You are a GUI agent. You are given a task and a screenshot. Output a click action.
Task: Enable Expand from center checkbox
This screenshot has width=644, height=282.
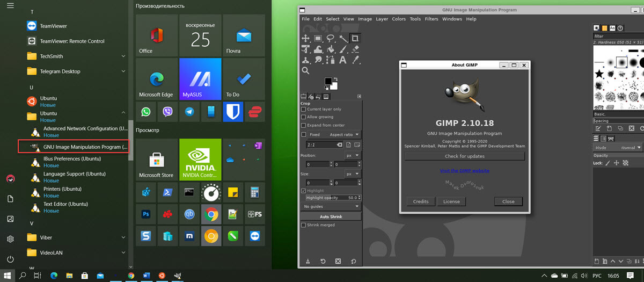click(x=304, y=125)
